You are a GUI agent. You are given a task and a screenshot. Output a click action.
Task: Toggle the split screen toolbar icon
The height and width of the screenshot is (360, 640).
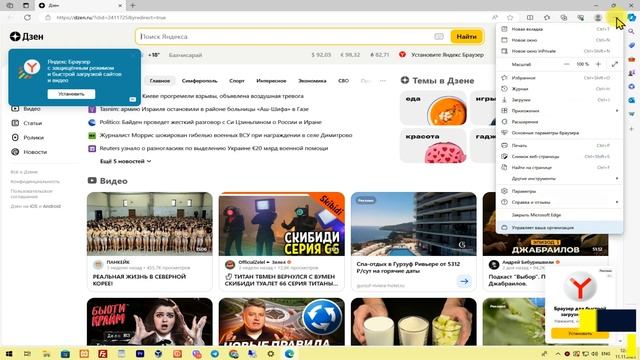point(530,18)
